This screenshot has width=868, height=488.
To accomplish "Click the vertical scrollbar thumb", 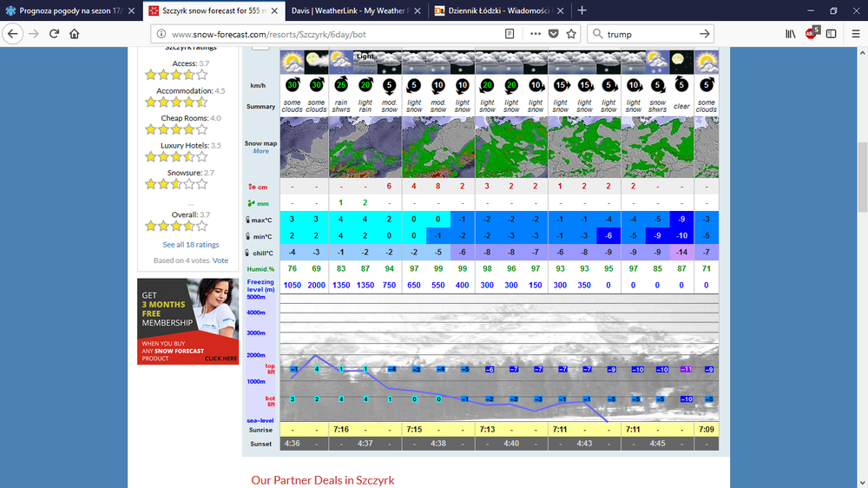I will coord(863,177).
